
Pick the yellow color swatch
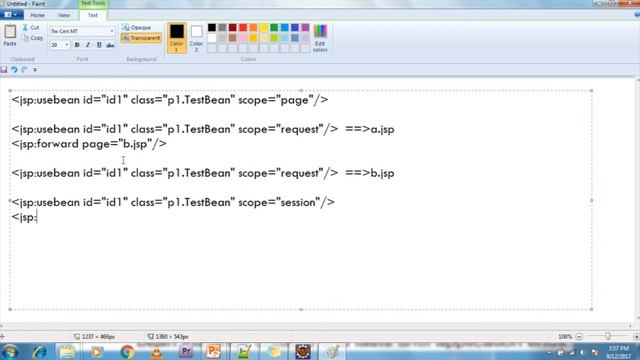pyautogui.click(x=264, y=27)
